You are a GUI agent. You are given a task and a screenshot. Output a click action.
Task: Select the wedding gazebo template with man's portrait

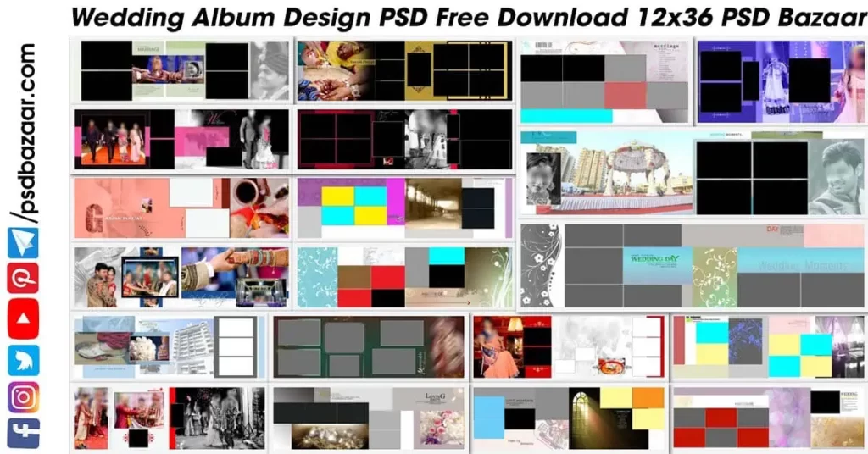pyautogui.click(x=692, y=173)
